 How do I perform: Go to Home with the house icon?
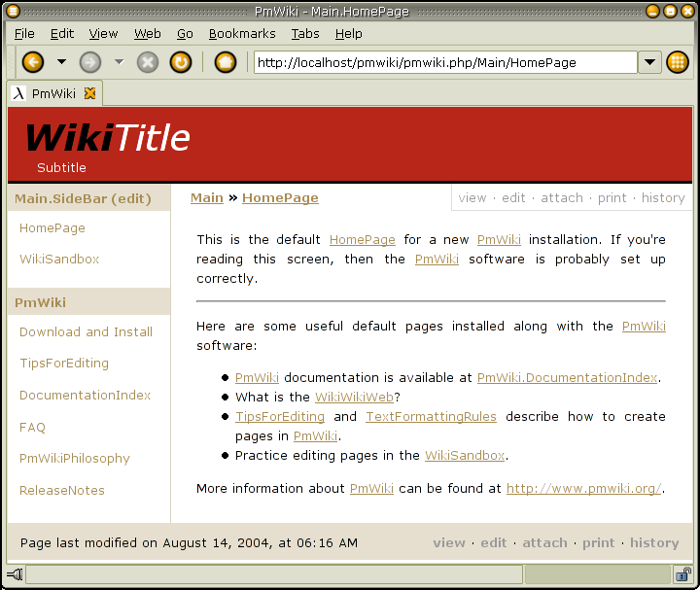(x=226, y=62)
